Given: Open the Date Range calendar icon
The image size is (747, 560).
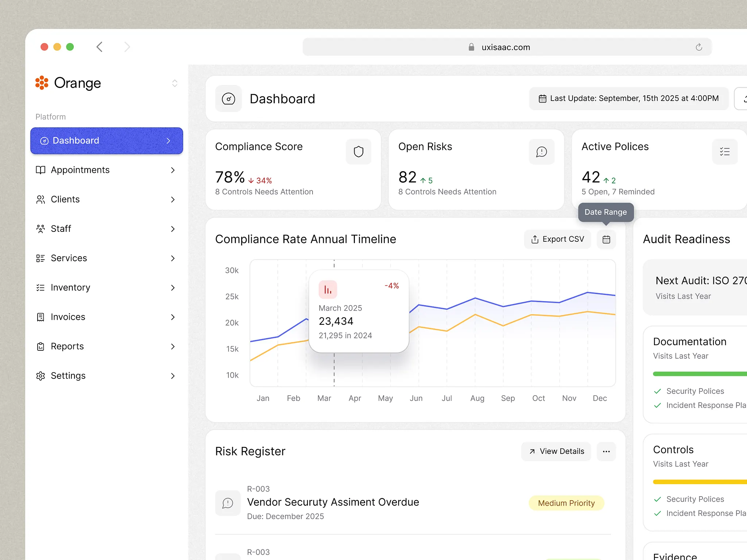Looking at the screenshot, I should click(606, 240).
